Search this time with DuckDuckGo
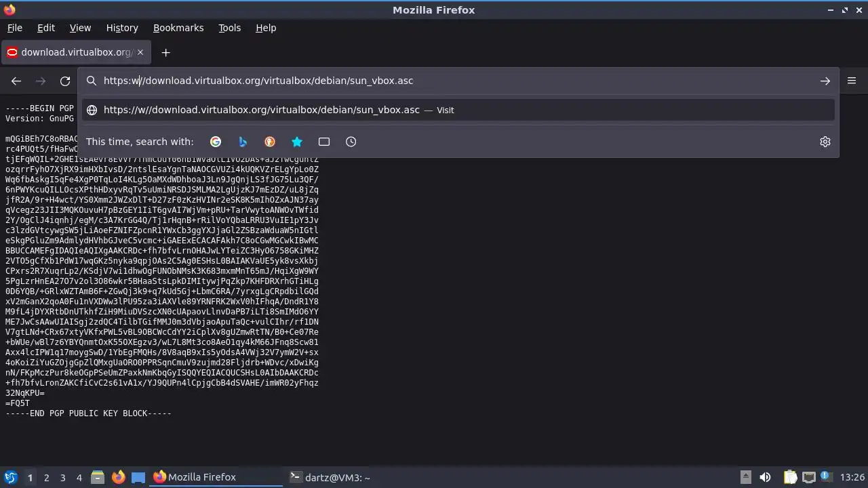 (x=270, y=142)
